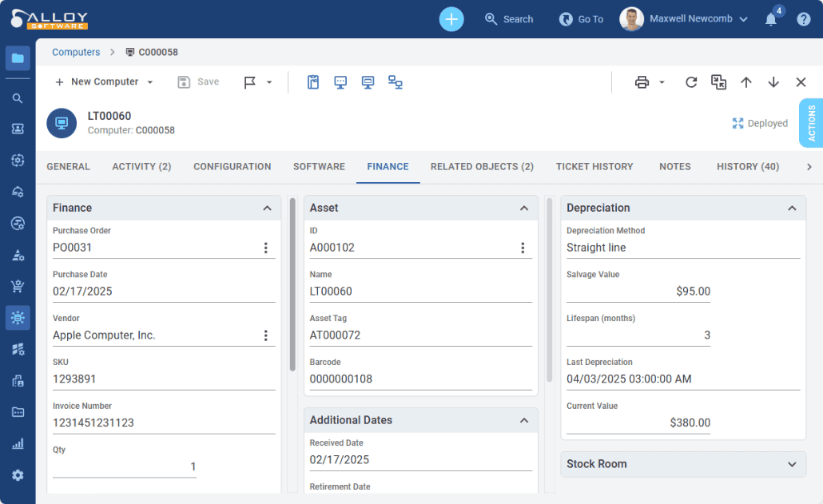Open the Purchase Order PO0031 options menu
This screenshot has height=504, width=823.
(x=266, y=247)
